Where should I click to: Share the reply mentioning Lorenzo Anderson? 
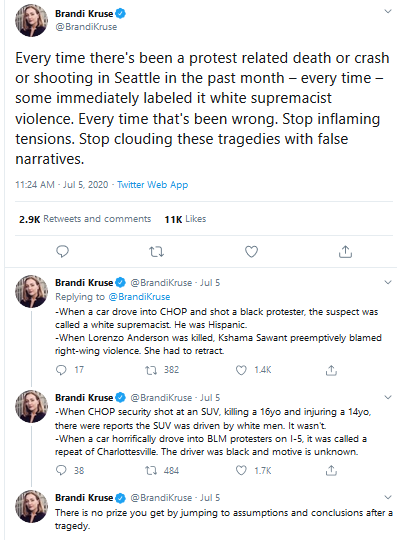point(331,370)
